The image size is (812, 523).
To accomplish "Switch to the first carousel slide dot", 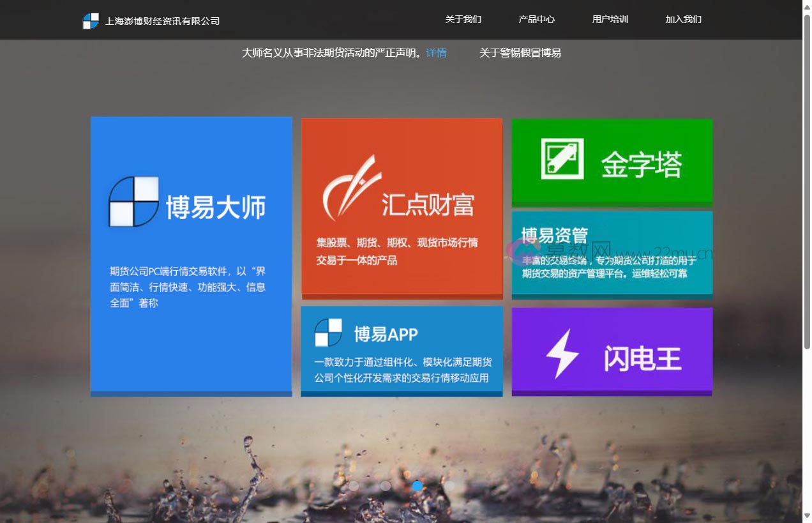I will click(x=354, y=486).
